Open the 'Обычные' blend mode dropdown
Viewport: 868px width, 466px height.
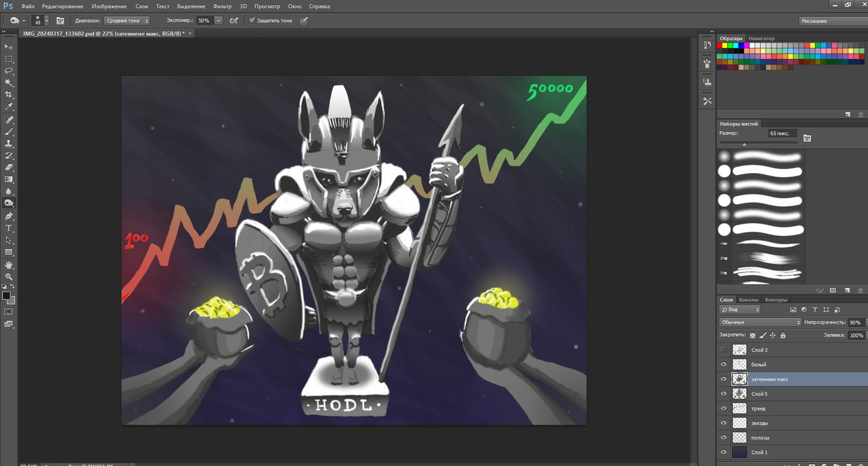tap(760, 322)
